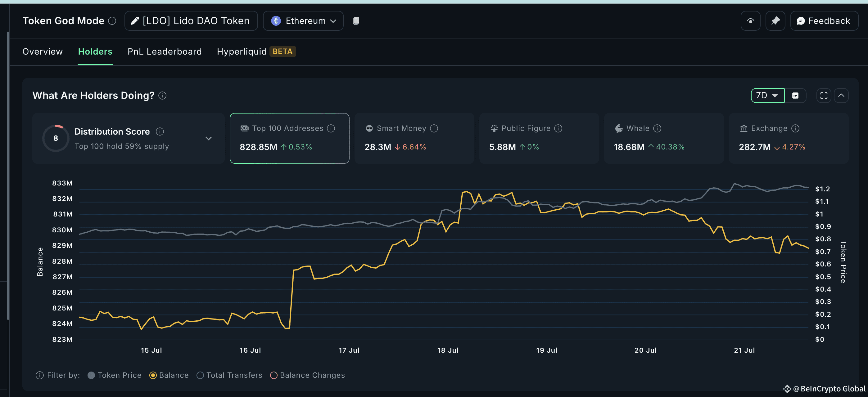The image size is (868, 397).
Task: Click the Public Figure info icon
Action: tap(558, 129)
